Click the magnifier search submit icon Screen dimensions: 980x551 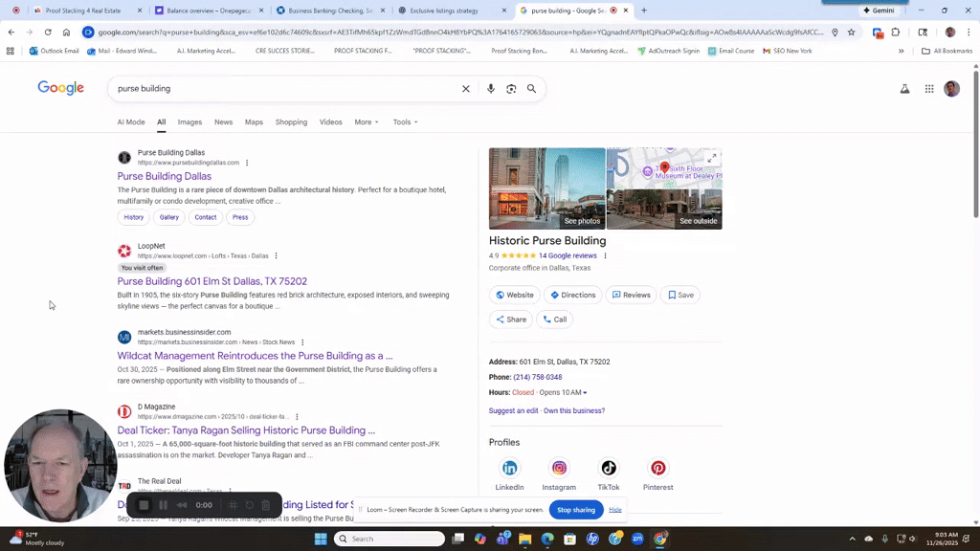click(531, 89)
